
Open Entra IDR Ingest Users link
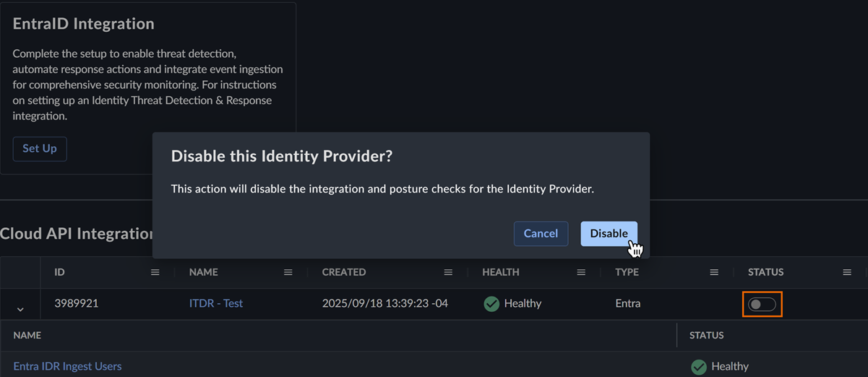pos(67,366)
